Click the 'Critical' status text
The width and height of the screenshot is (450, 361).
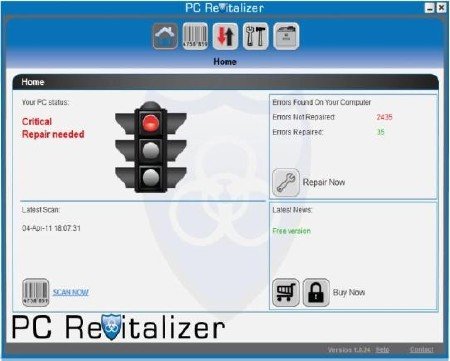pos(37,121)
